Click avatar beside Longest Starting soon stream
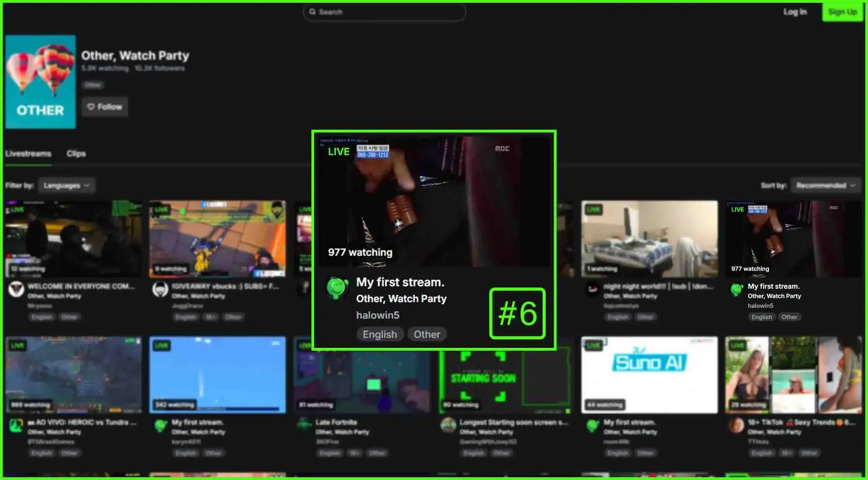Image resolution: width=868 pixels, height=480 pixels. click(448, 425)
